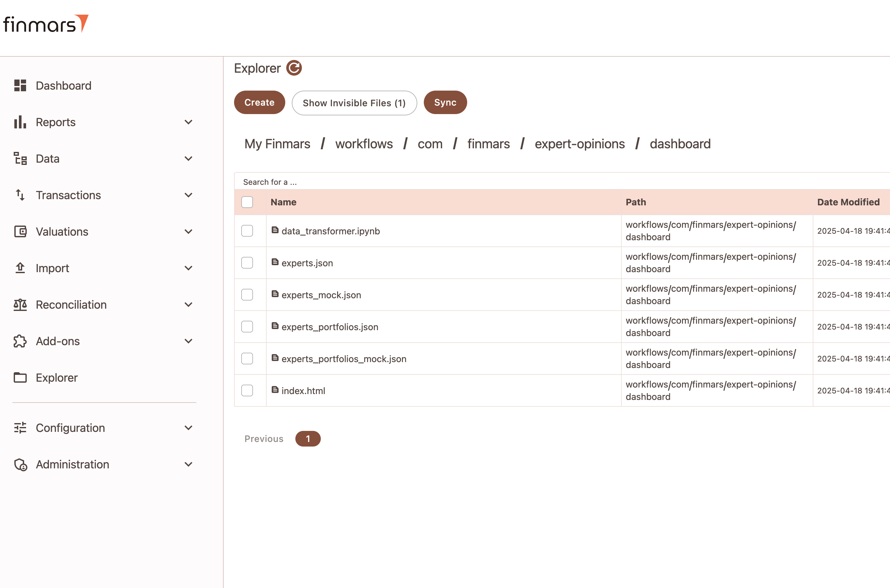Click the Reports bar chart icon
Screen dimensions: 890x588
pyautogui.click(x=20, y=122)
